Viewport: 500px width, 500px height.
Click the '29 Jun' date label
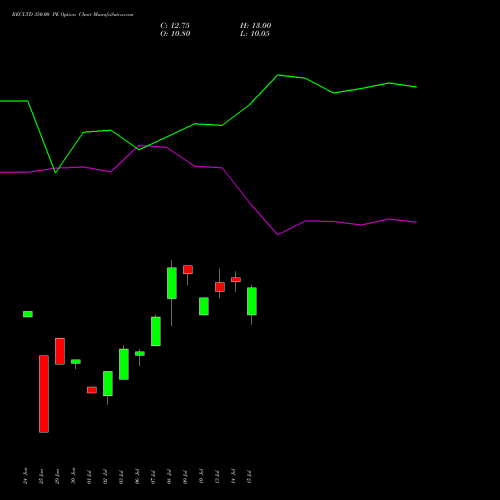click(58, 476)
